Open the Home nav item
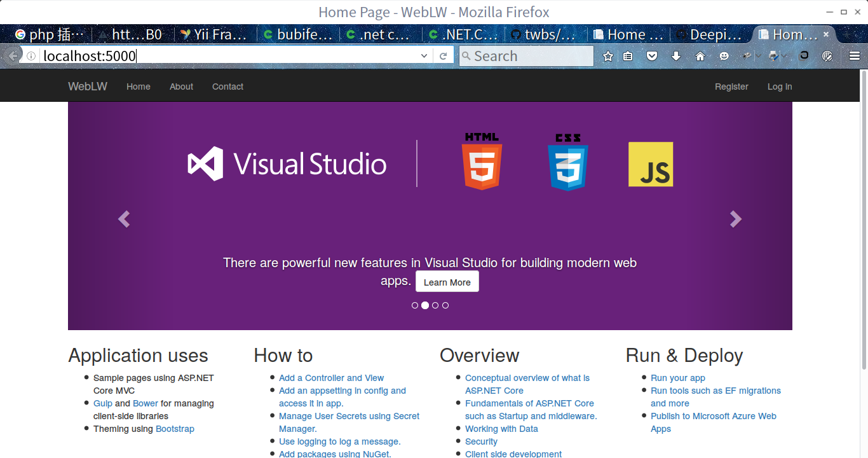 139,87
